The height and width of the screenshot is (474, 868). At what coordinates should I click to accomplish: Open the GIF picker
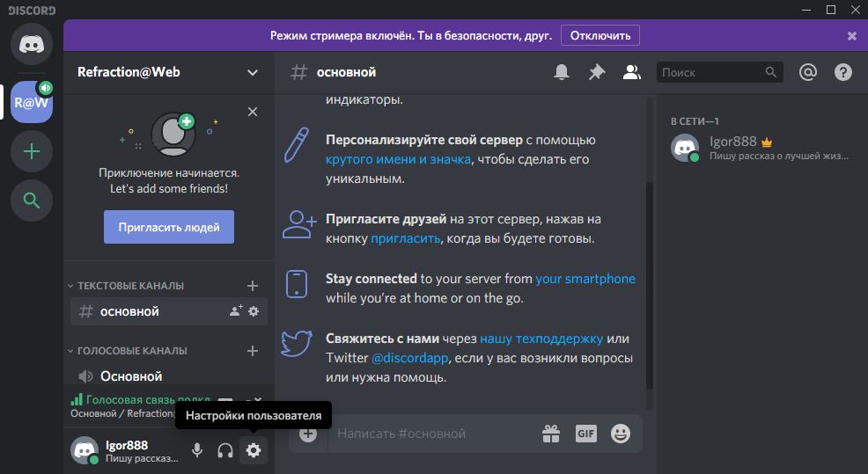[x=586, y=434]
